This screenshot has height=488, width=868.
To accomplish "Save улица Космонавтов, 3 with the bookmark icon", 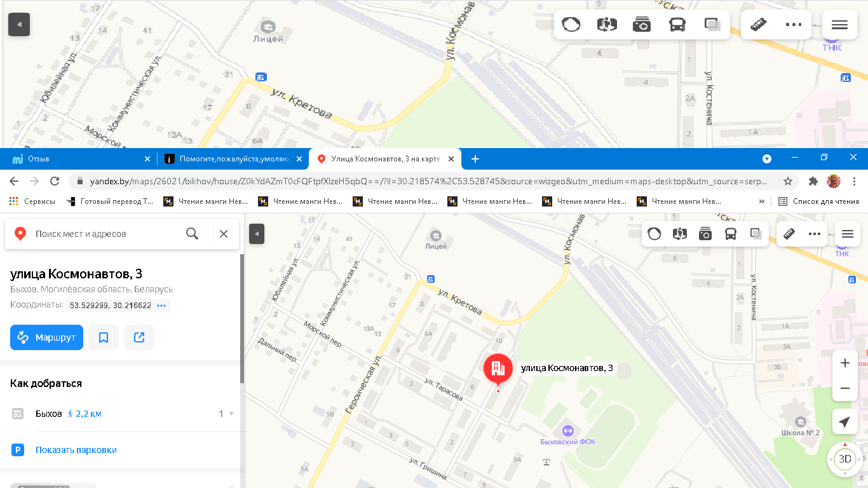I will click(x=104, y=337).
